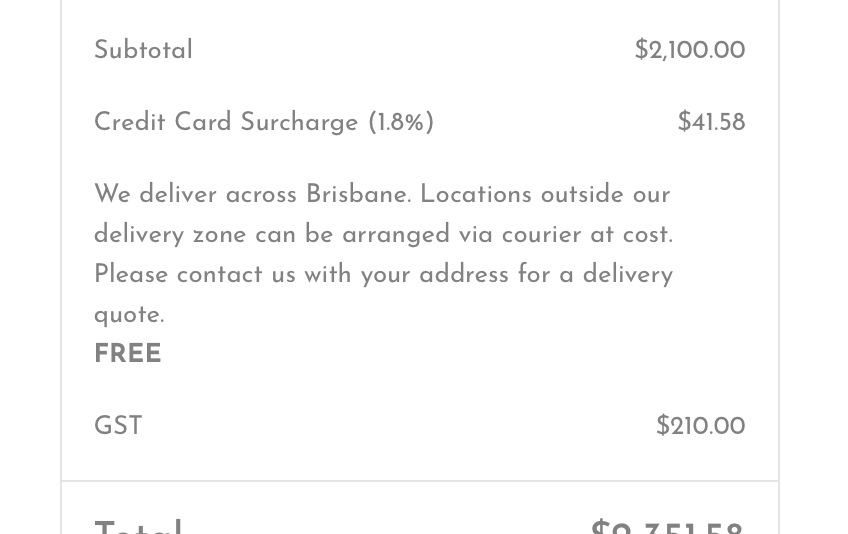
Task: Click the $41.58 surcharge amount
Action: coord(711,123)
